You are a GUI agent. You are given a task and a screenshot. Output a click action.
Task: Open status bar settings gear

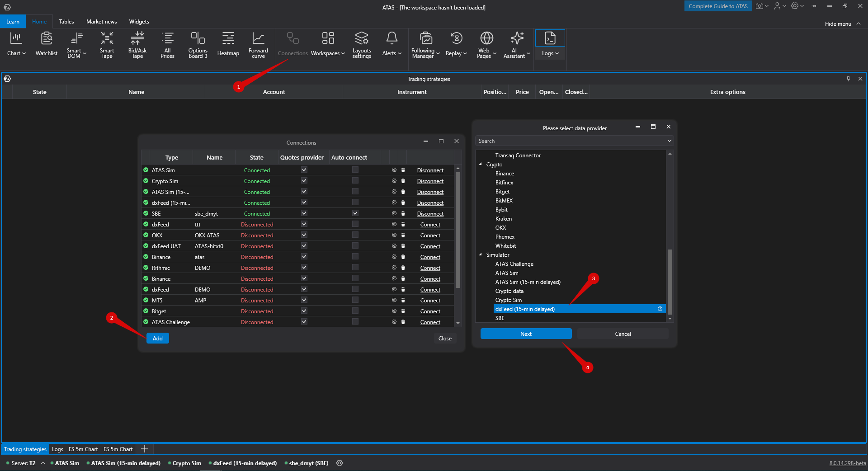[340, 463]
